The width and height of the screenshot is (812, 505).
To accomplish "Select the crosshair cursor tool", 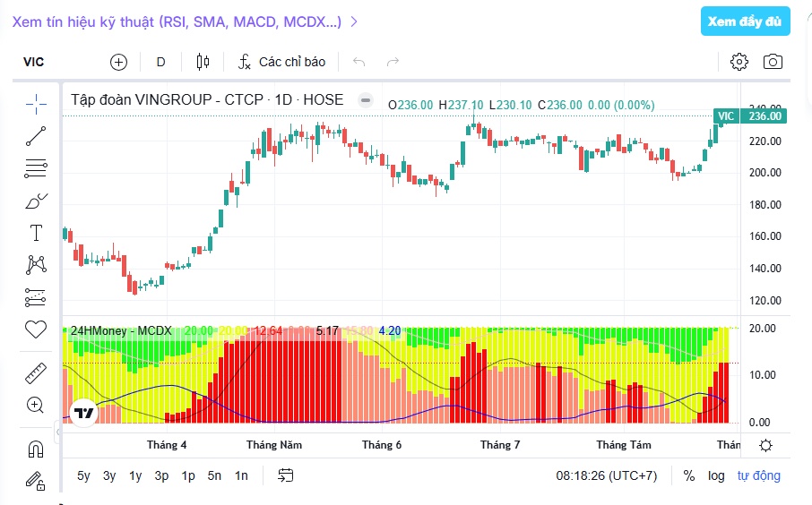I will (36, 104).
